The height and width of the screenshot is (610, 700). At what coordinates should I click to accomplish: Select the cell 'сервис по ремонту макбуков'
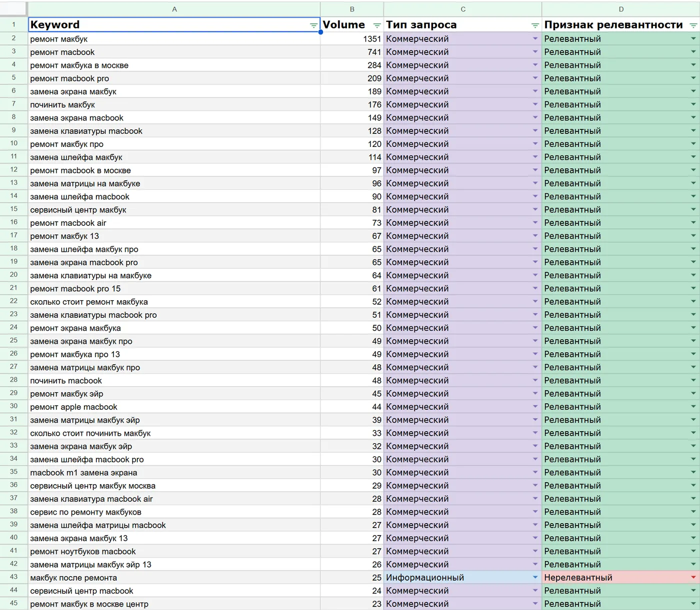pyautogui.click(x=174, y=512)
